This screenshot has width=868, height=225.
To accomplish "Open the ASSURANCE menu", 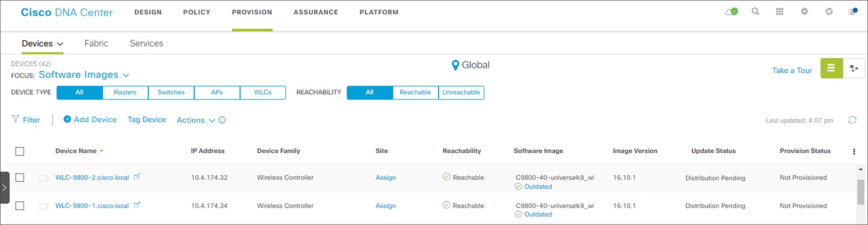I will [x=316, y=12].
